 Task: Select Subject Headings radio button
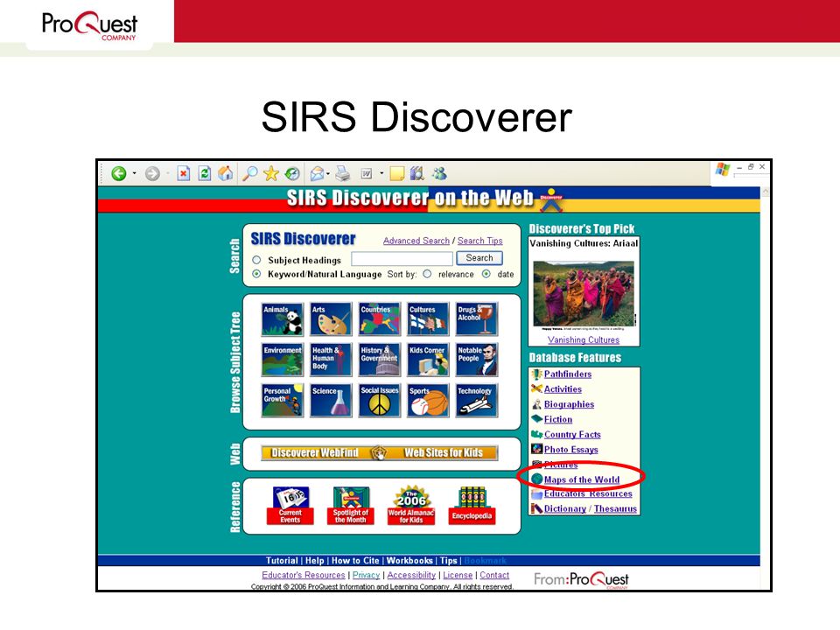coord(256,260)
